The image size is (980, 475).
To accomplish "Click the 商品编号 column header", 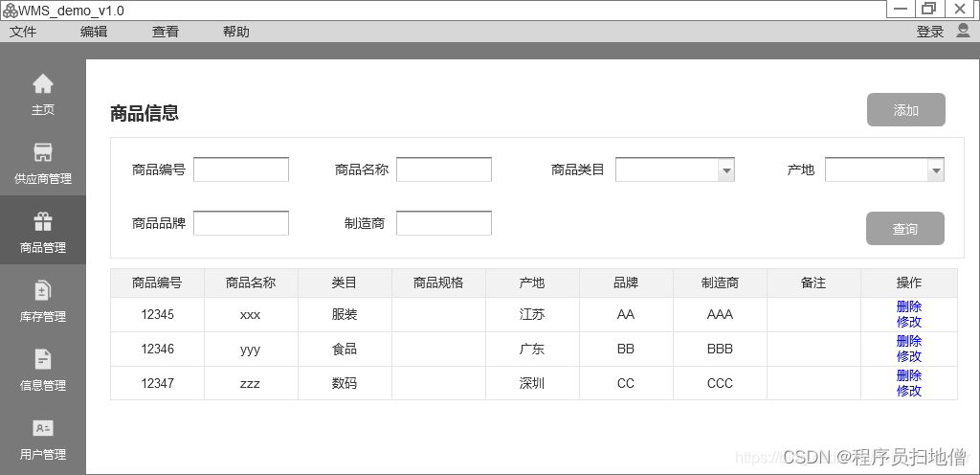I will pyautogui.click(x=158, y=283).
